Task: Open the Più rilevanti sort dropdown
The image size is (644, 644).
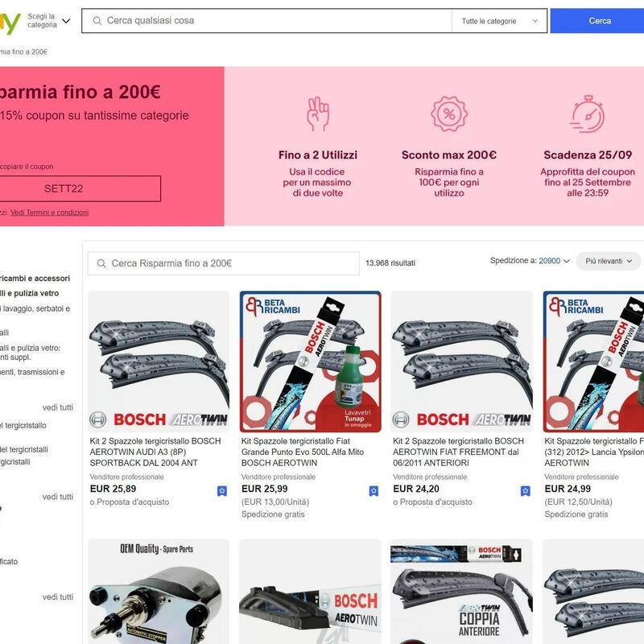Action: pyautogui.click(x=609, y=261)
